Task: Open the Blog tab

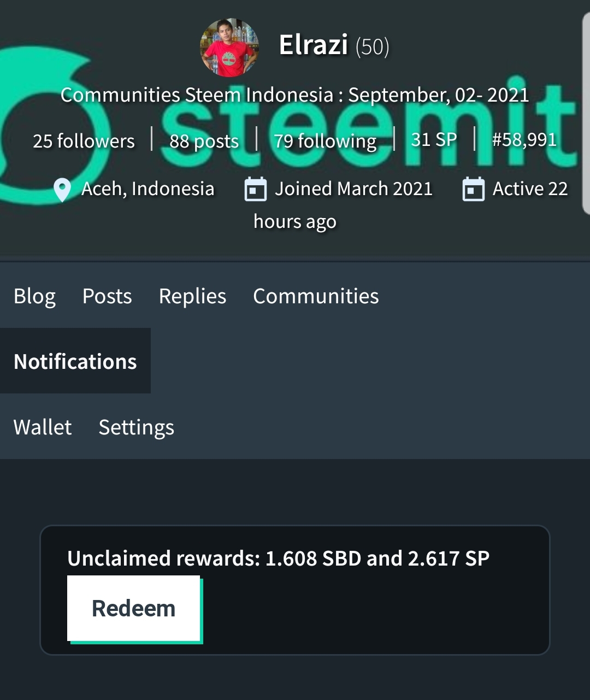Action: coord(34,296)
